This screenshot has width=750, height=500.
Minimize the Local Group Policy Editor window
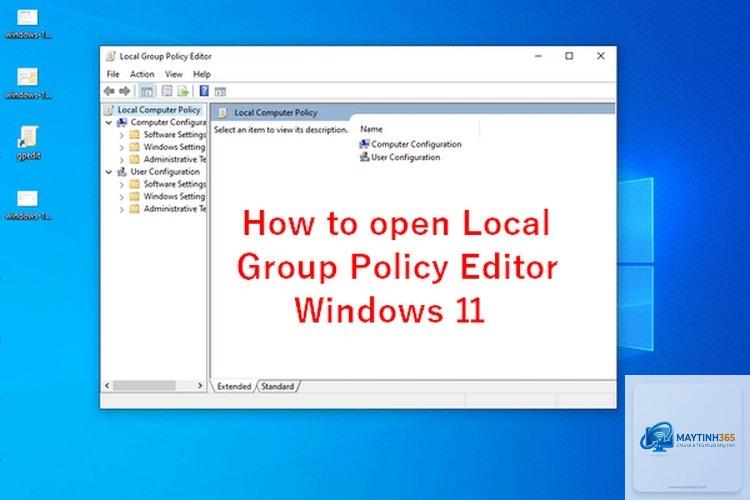click(538, 56)
